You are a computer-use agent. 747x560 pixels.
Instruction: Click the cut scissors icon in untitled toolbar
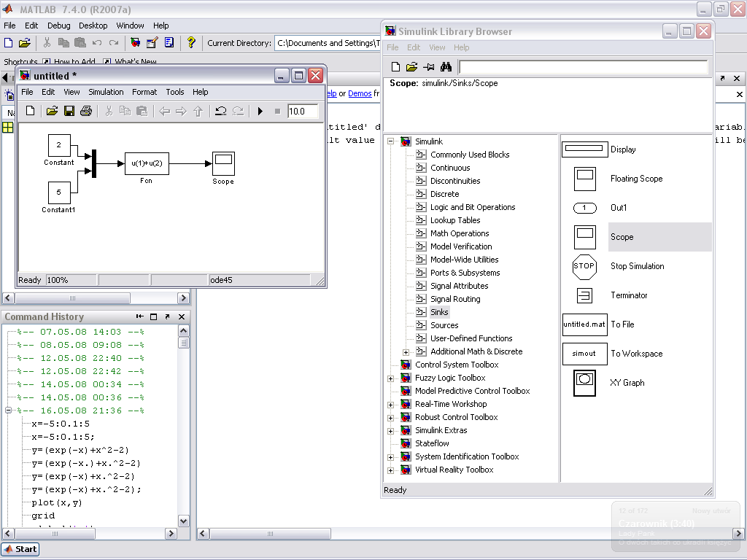coord(109,111)
